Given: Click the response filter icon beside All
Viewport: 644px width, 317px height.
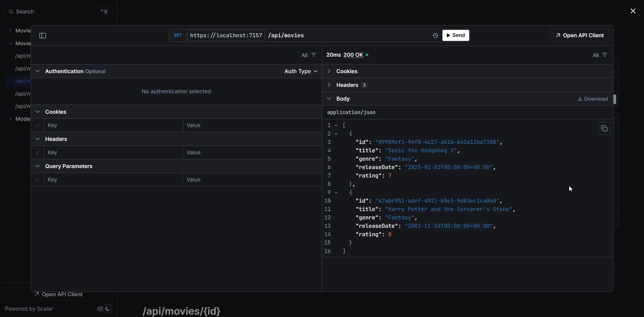Looking at the screenshot, I should pos(605,55).
